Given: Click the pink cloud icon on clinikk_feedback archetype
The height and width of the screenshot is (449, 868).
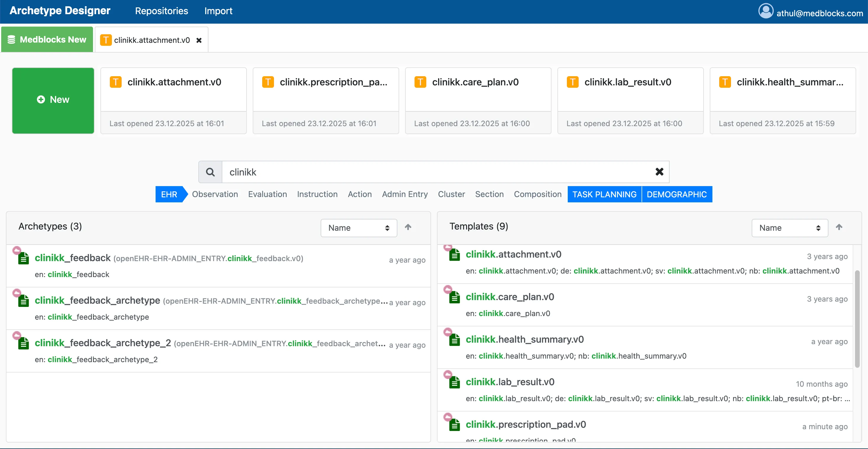Looking at the screenshot, I should click(x=17, y=250).
